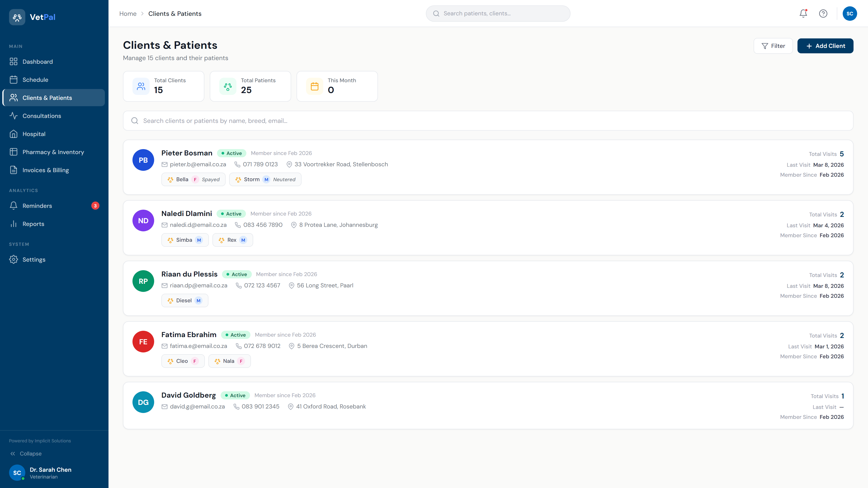Viewport: 868px width, 488px height.
Task: Click the notifications bell icon
Action: pyautogui.click(x=803, y=14)
